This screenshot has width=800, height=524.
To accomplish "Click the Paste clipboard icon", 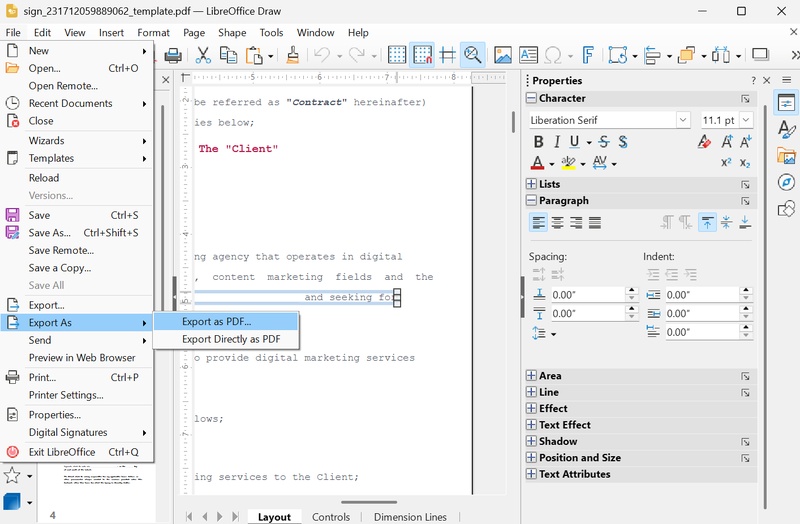I will click(254, 55).
